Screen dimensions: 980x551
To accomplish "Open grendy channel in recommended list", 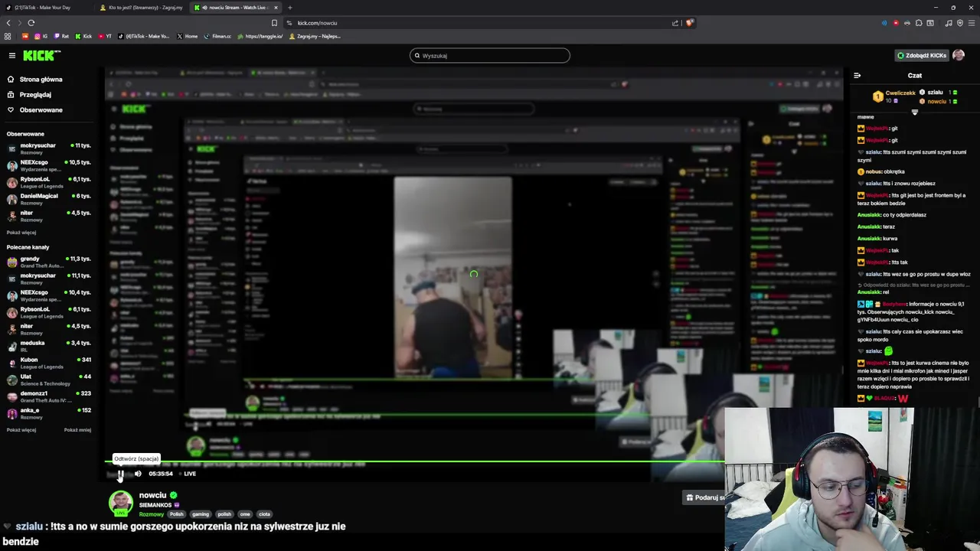I will (x=49, y=262).
